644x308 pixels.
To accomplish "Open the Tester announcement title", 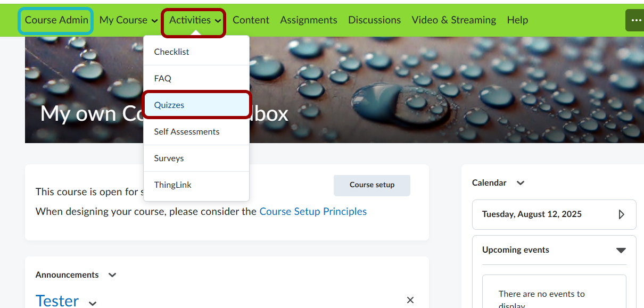I will 57,301.
